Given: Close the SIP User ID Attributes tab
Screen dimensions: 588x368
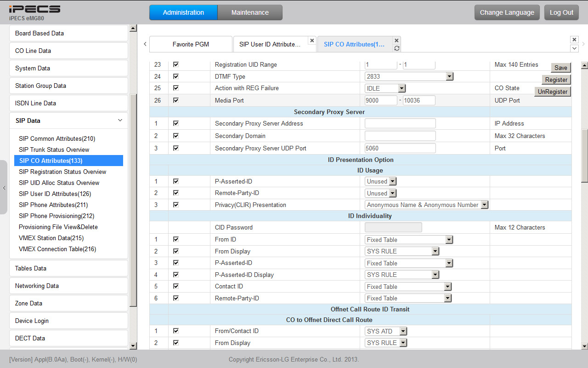Looking at the screenshot, I should coord(312,40).
